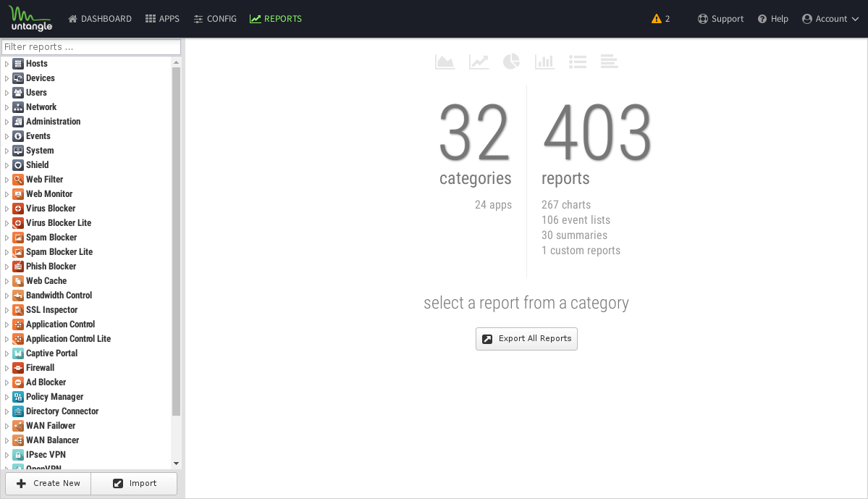
Task: Open the Account dropdown menu
Action: pos(830,19)
